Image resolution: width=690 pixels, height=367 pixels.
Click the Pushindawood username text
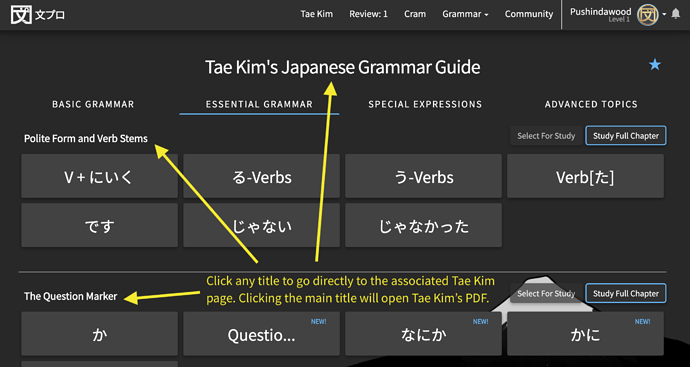click(601, 11)
